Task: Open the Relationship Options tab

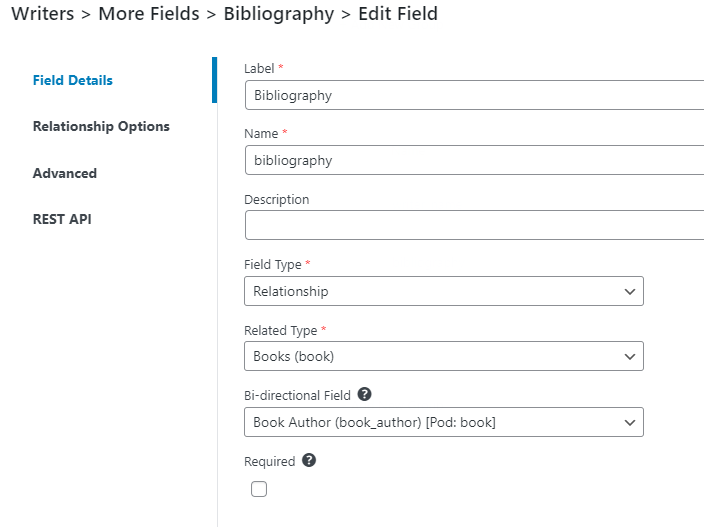Action: (101, 127)
